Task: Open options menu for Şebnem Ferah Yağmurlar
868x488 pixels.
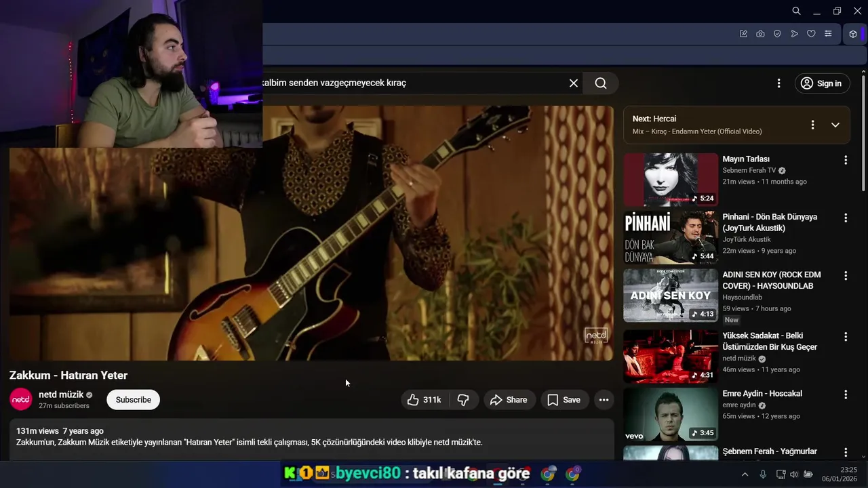Action: point(846,452)
